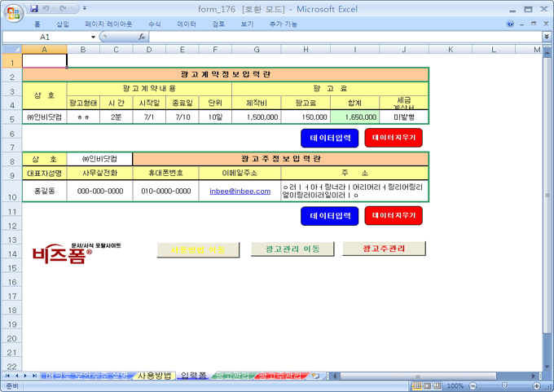Open the Name Box dropdown arrow
Screen dimensions: 554x392
(93, 37)
